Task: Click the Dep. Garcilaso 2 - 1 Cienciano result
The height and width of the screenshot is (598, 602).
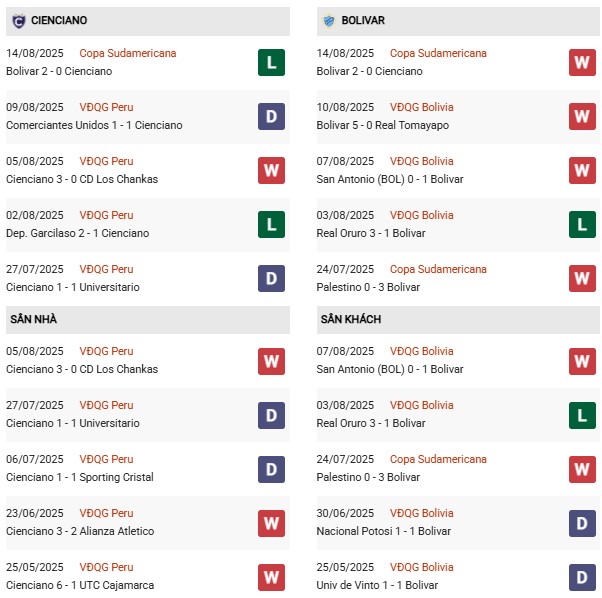Action: (77, 233)
